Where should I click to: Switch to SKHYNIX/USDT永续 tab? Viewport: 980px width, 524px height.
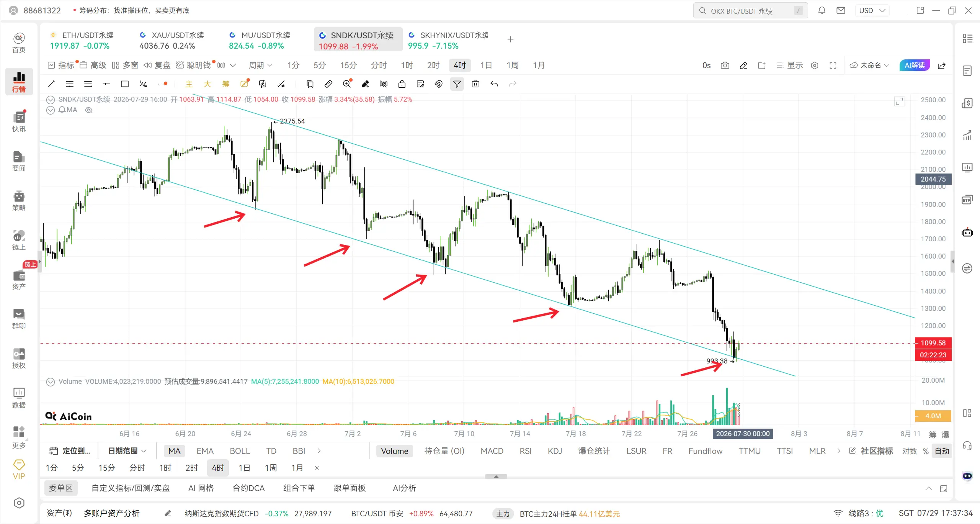pyautogui.click(x=448, y=40)
